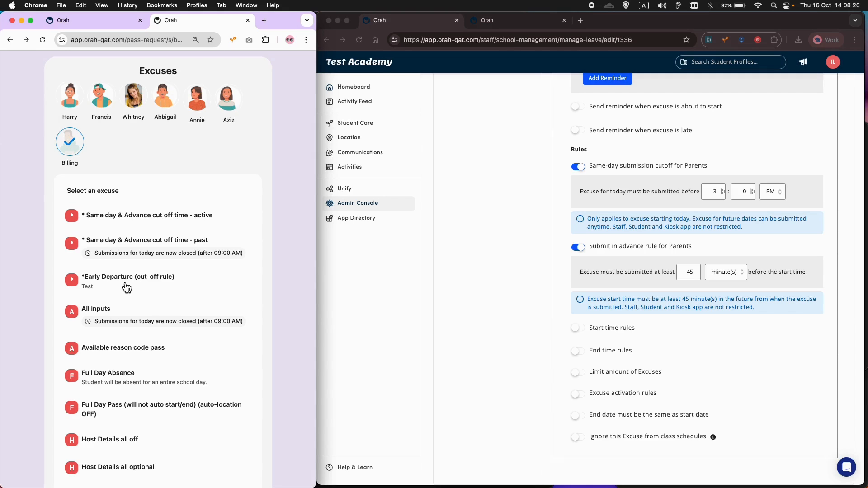Viewport: 868px width, 488px height.
Task: Click the Search Student Profiles input field
Action: (x=730, y=62)
